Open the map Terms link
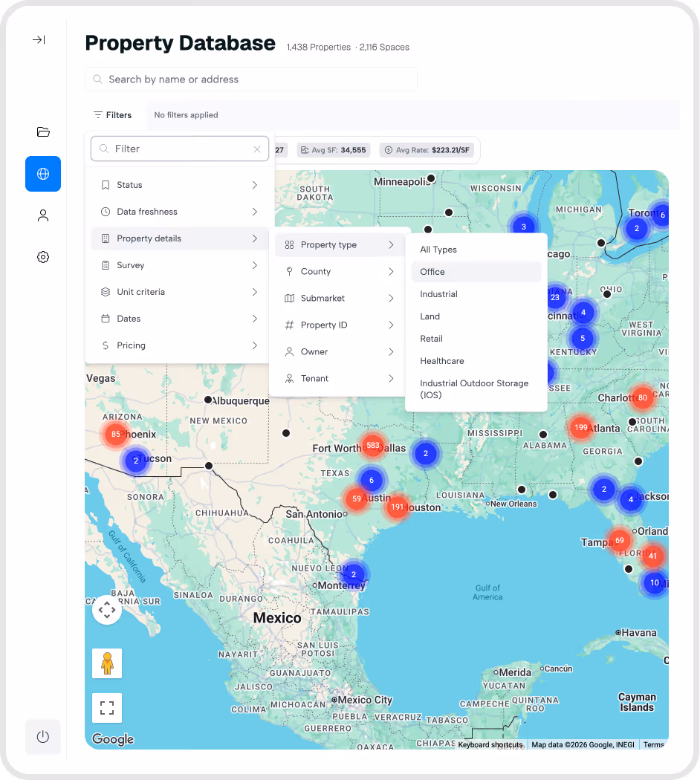This screenshot has width=700, height=780. [653, 744]
